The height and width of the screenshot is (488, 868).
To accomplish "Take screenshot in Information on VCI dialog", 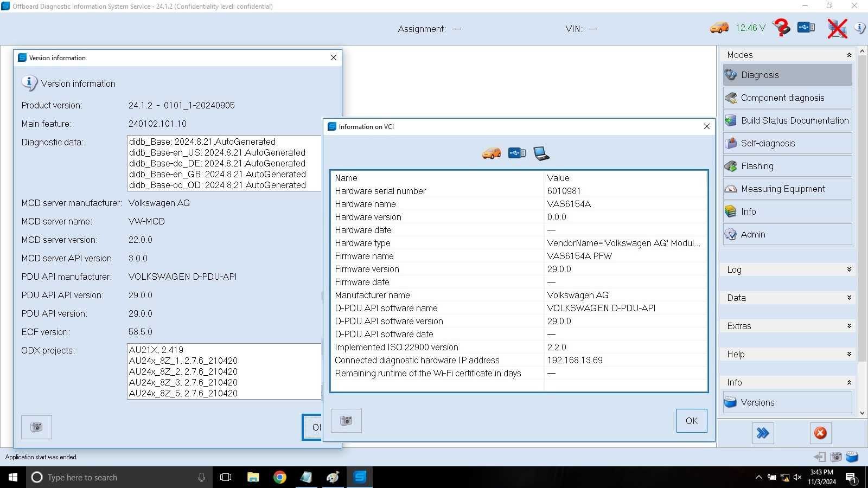I will (346, 421).
